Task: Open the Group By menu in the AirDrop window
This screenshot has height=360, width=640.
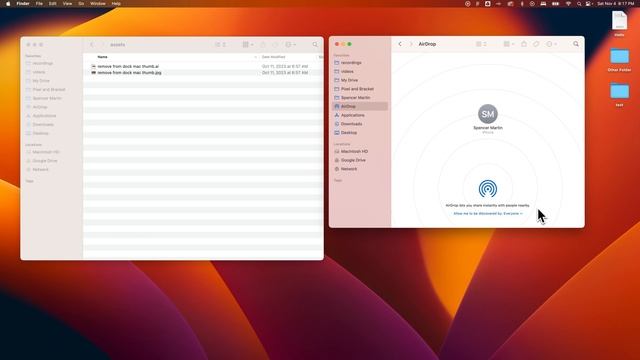Action: click(x=509, y=44)
